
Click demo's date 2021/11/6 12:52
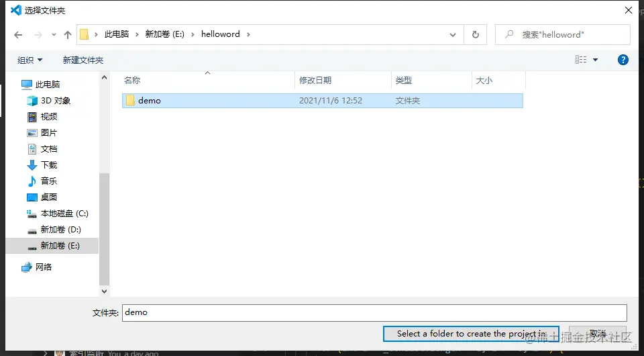[331, 101]
